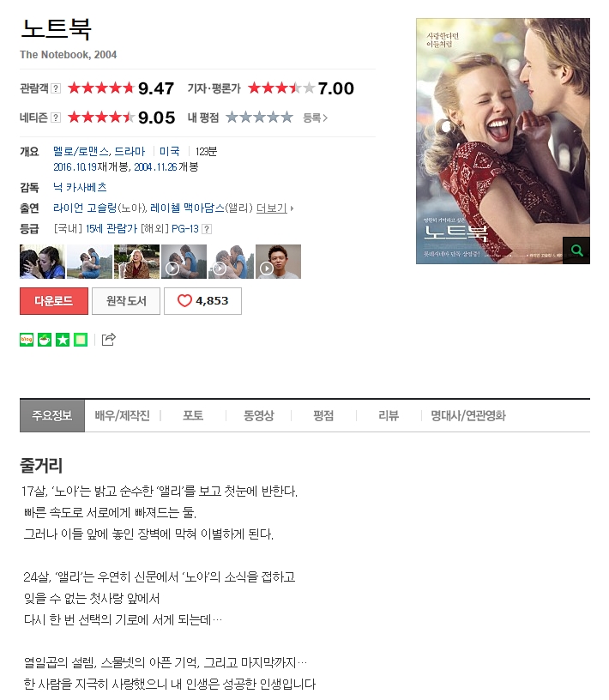The height and width of the screenshot is (700, 609).
Task: Click help icon beside PG-13 rating
Action: [206, 229]
